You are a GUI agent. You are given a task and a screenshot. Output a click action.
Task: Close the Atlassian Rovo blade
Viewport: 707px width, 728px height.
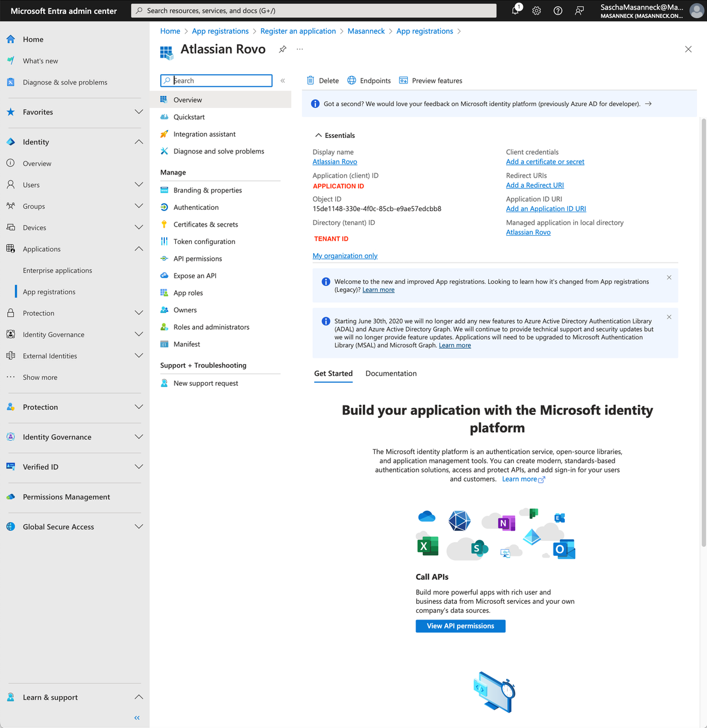[688, 49]
